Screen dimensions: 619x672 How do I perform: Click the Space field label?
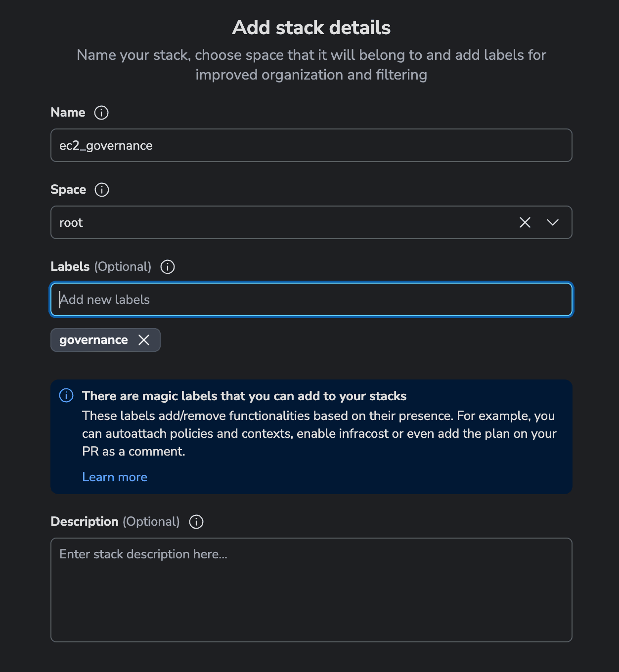[x=68, y=190]
